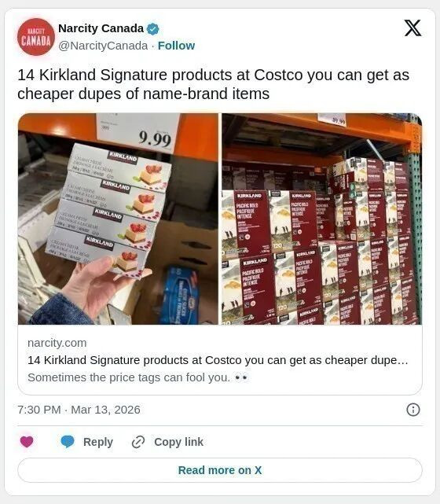Click the Copy link text
The height and width of the screenshot is (504, 440).
click(178, 442)
